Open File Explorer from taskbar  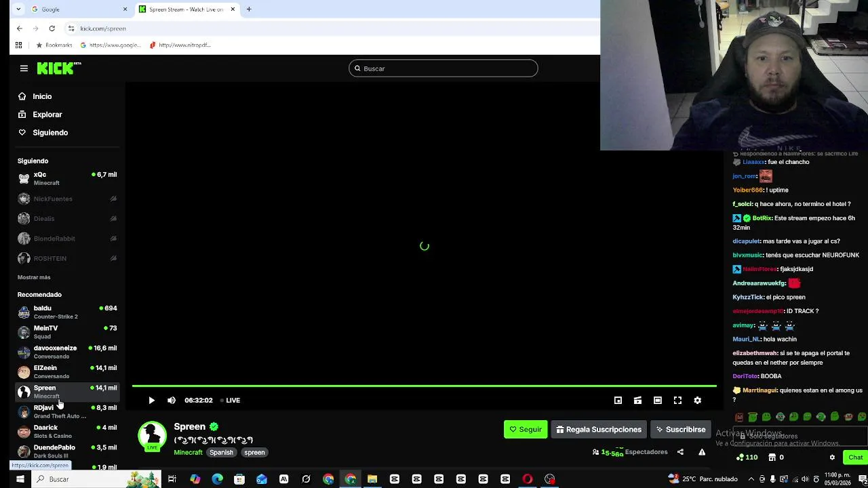372,479
